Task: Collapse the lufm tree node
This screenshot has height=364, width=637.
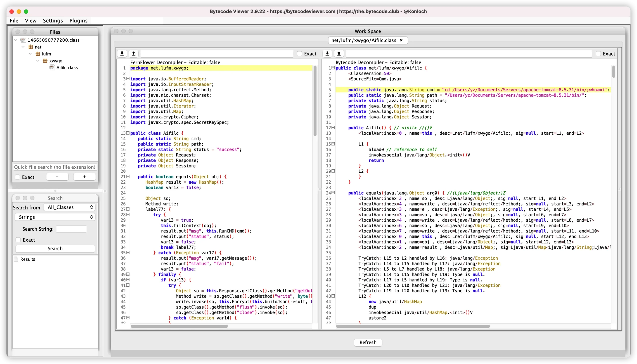Action: click(x=30, y=54)
